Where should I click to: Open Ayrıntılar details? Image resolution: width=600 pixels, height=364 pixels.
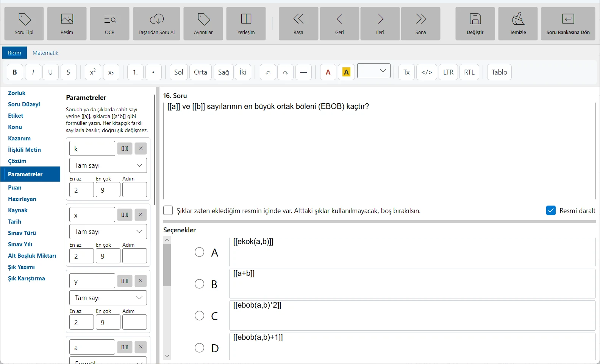(x=203, y=23)
